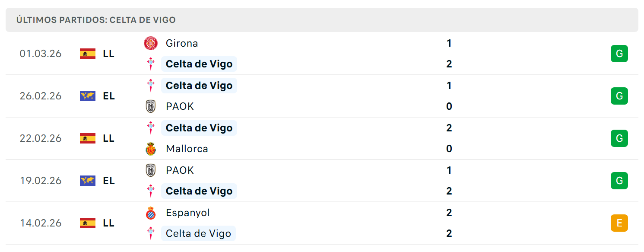Click orange E badge for Espanyol draw
The height and width of the screenshot is (252, 644).
coord(619,223)
